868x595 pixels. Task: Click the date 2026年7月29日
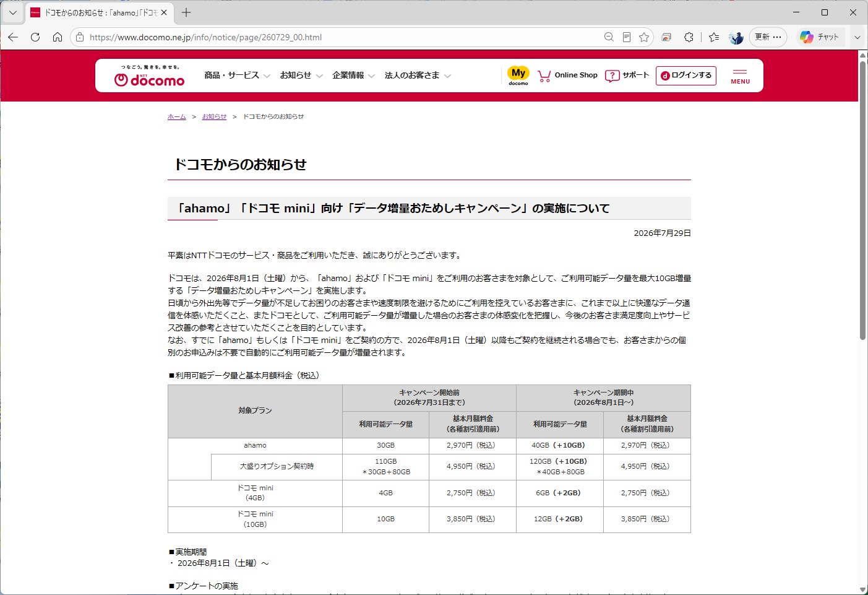click(662, 233)
